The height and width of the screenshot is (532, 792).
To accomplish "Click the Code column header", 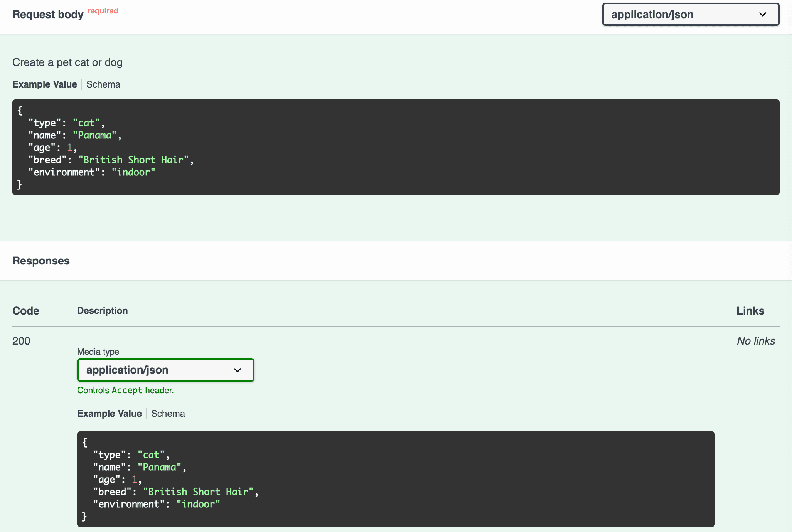I will pyautogui.click(x=26, y=311).
